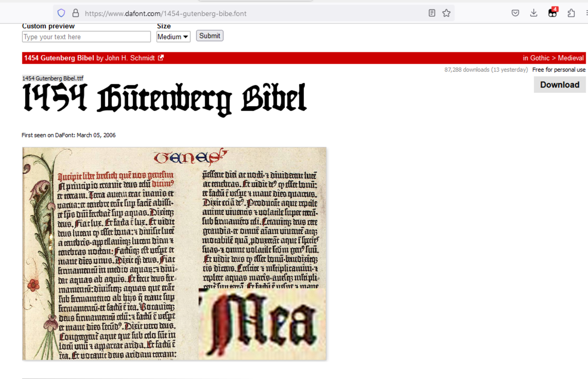
Task: Click the custom preview text field
Action: tap(86, 37)
